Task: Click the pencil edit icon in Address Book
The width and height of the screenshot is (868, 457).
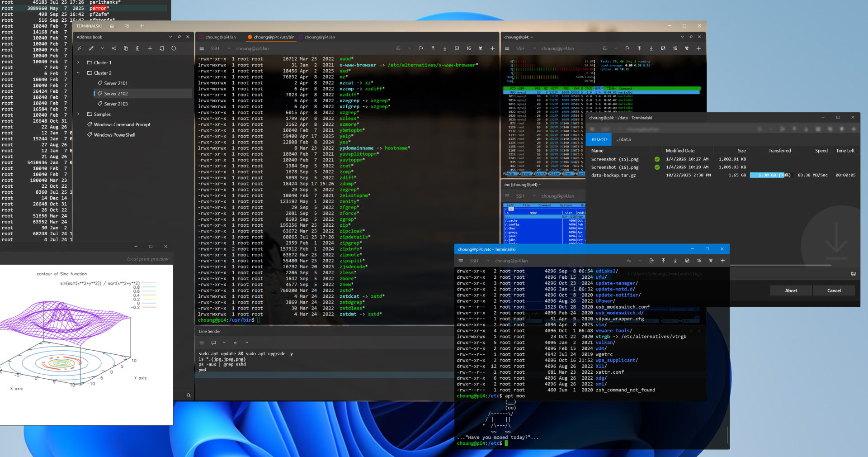Action: (x=91, y=48)
